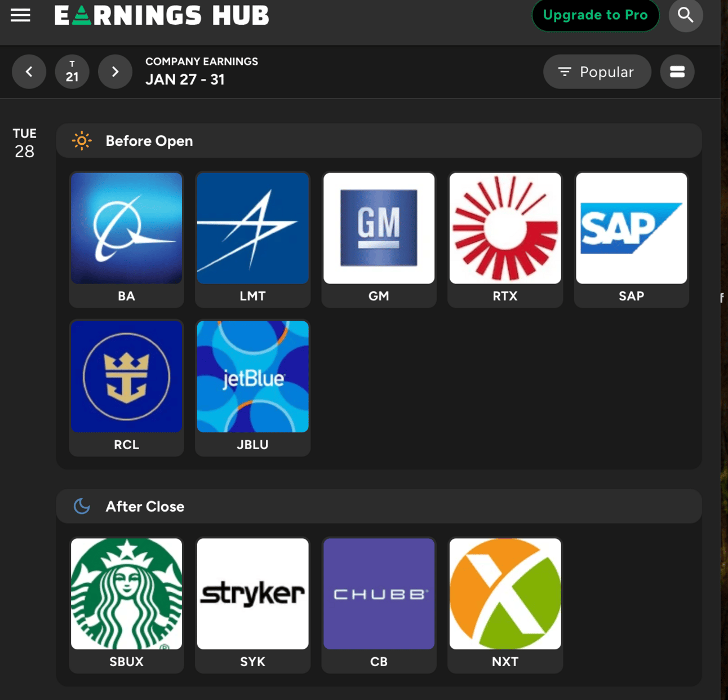The image size is (728, 700).
Task: Click the JAN 27 - 31 date range
Action: point(185,79)
